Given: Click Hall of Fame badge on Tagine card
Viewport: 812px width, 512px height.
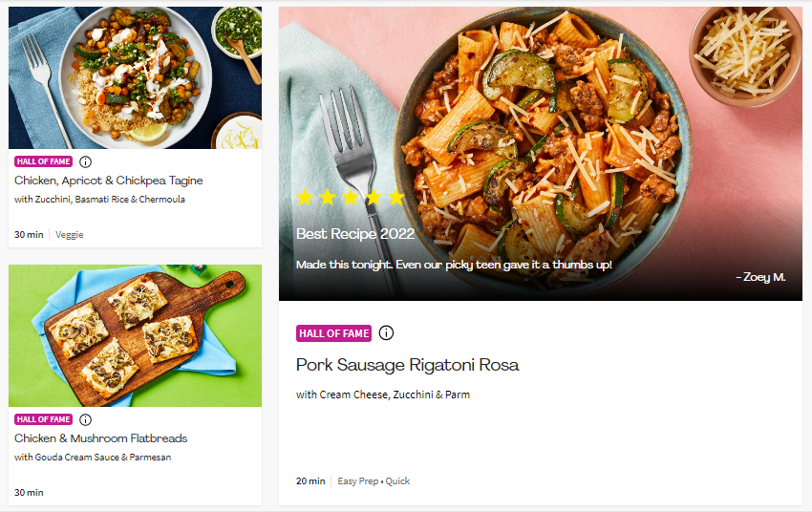Looking at the screenshot, I should tap(44, 161).
